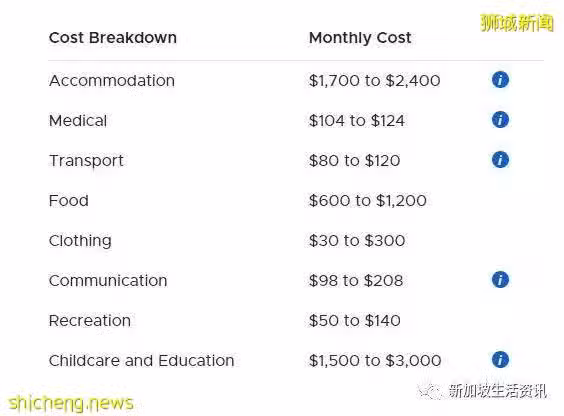Click the info icon beside Accommodation cost

(500, 79)
